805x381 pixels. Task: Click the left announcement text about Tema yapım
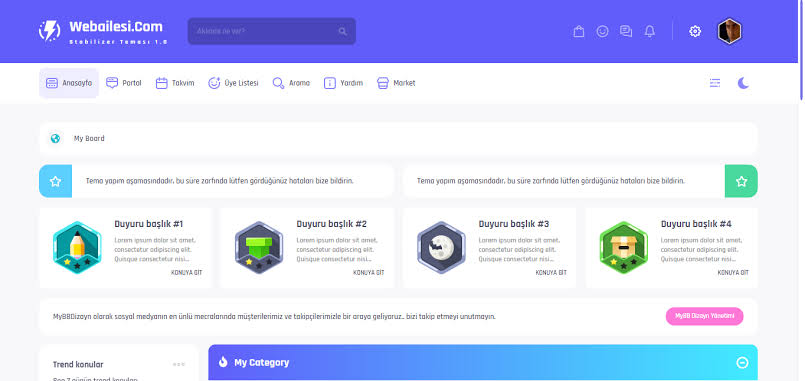coord(219,181)
